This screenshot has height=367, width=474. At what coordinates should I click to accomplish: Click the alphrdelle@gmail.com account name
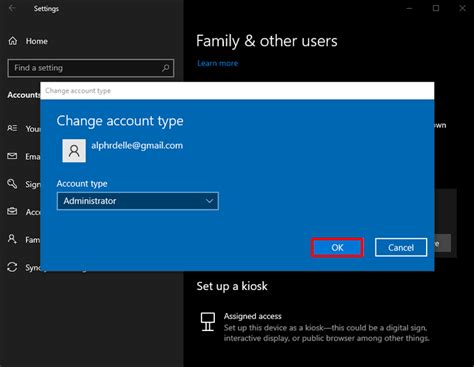(137, 146)
